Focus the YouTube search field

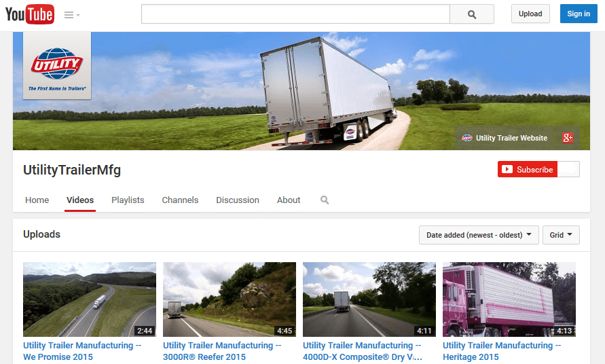295,14
